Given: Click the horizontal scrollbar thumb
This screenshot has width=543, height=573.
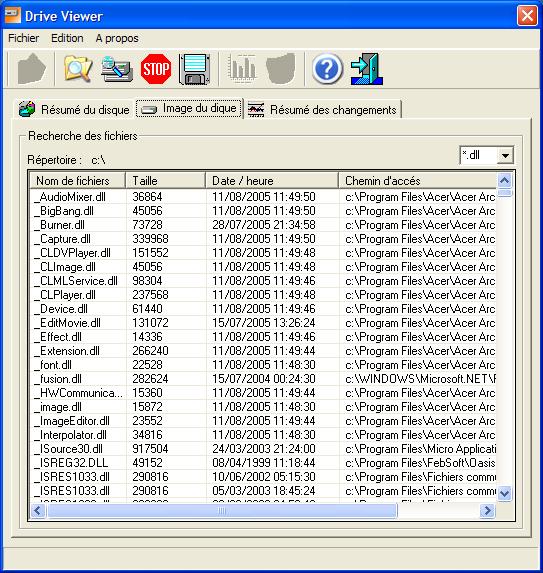Looking at the screenshot, I should 222,511.
